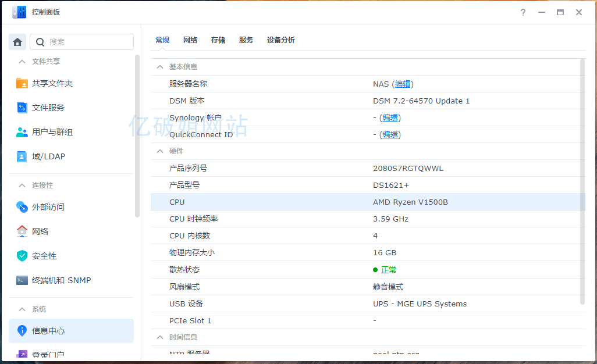Open the File Services (文件服务) icon

coord(22,108)
